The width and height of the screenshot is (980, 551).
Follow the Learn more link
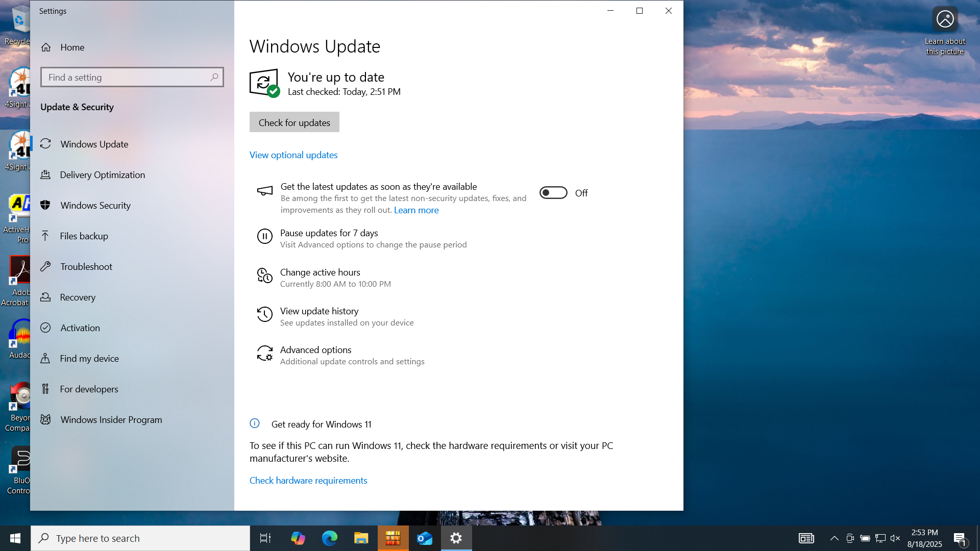click(x=416, y=210)
